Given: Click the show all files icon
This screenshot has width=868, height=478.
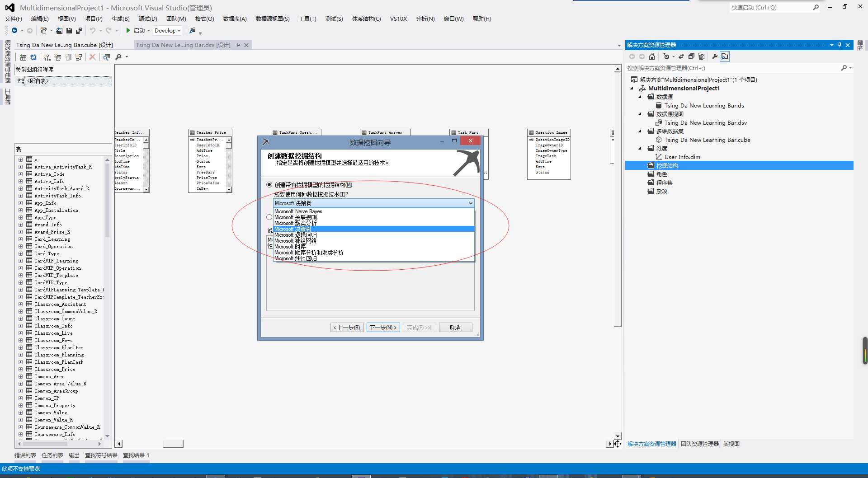Looking at the screenshot, I should (x=701, y=56).
